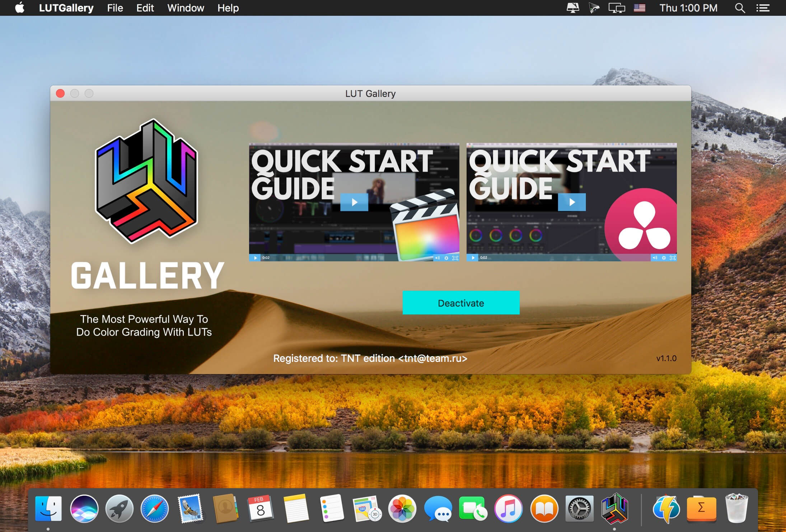Open Mail from the Dock

pos(190,508)
